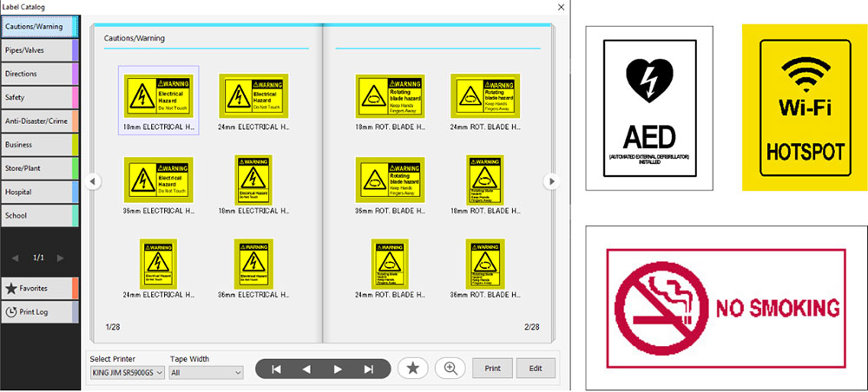Viewport: 868px width, 392px height.
Task: Click the magnifier zoom button
Action: click(450, 369)
